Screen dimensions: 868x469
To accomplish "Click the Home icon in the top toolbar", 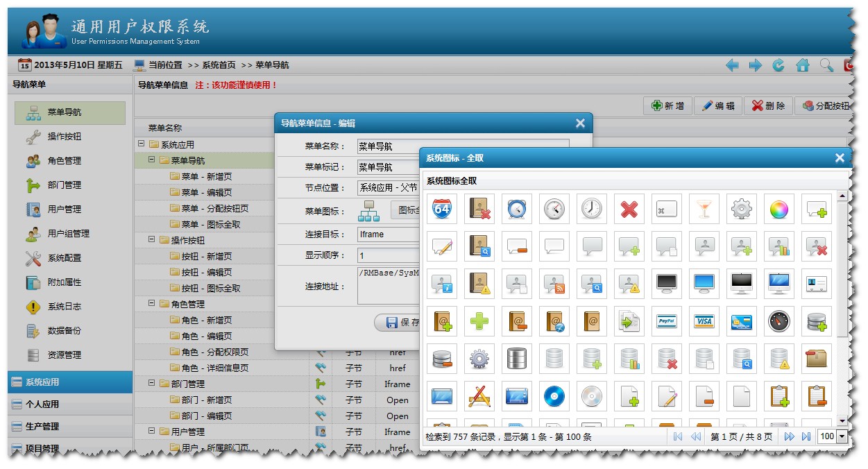I will click(802, 65).
